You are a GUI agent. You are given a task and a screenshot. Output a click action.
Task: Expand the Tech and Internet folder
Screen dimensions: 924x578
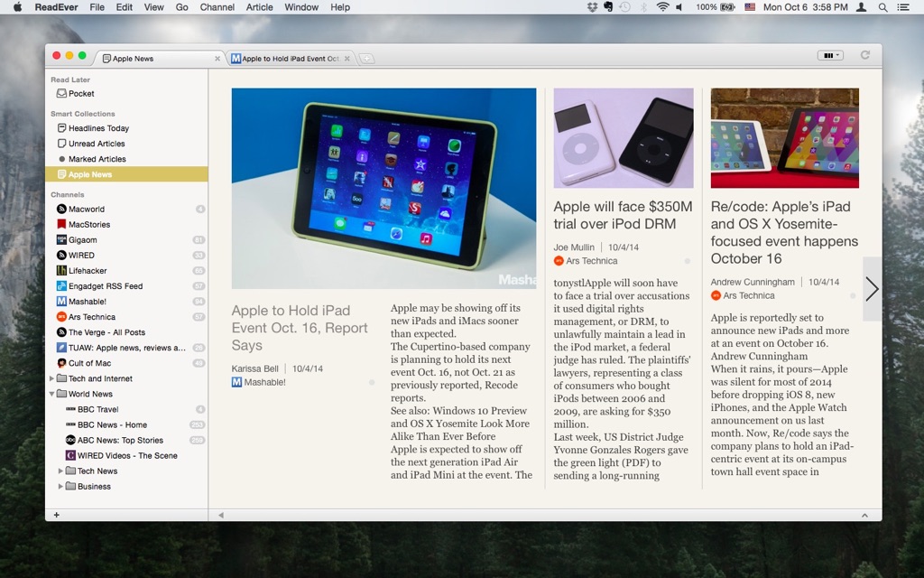[x=51, y=378]
